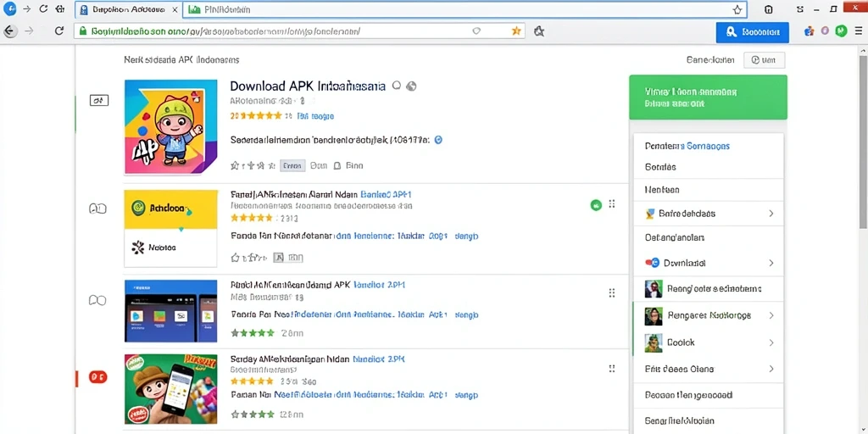
Task: Click the dotted handle on the Sarday app row
Action: (612, 368)
